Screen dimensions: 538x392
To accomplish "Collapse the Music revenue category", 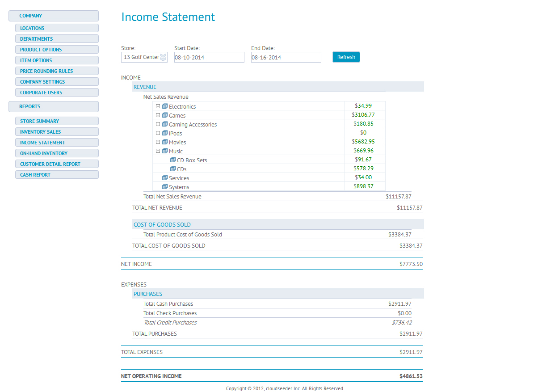I will [x=158, y=151].
